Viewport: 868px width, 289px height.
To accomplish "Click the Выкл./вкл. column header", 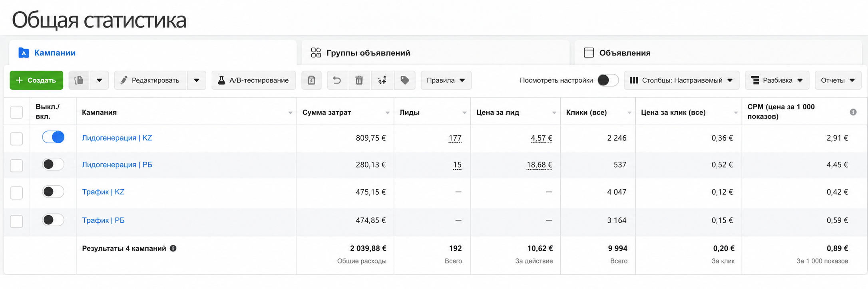I will pos(48,112).
